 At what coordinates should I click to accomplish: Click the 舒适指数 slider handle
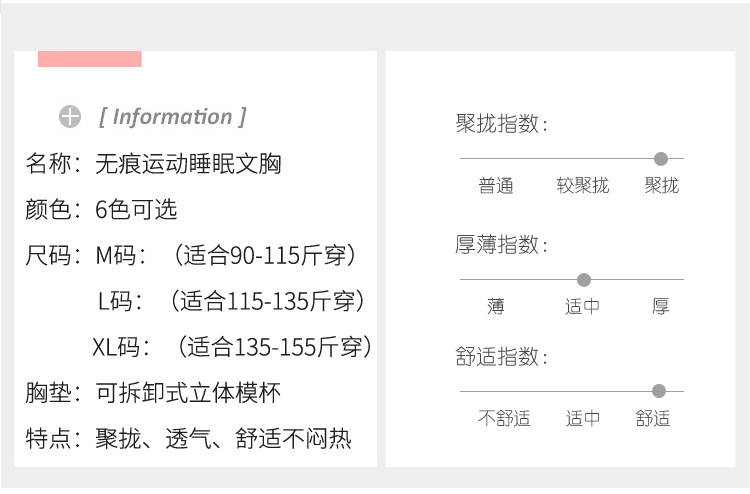point(659,391)
